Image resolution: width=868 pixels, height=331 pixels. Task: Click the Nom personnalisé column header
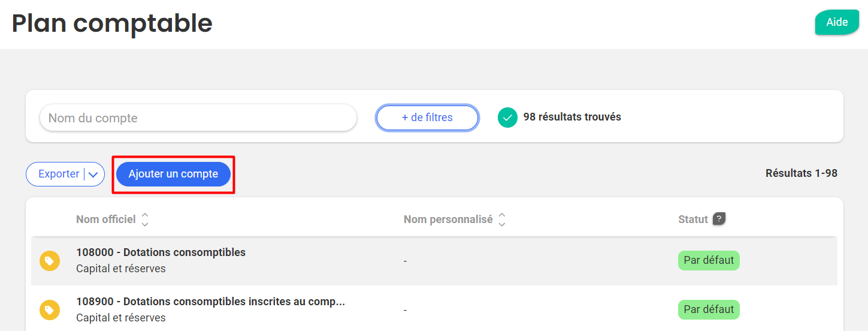pyautogui.click(x=448, y=219)
